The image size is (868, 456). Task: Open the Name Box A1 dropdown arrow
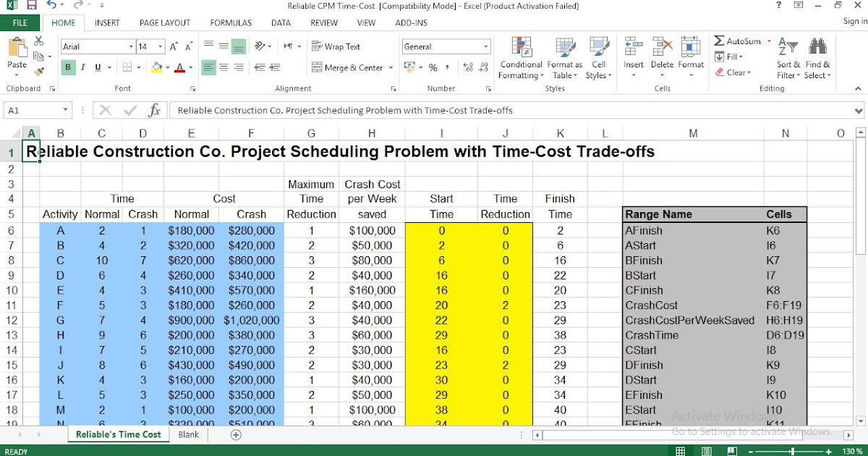tap(65, 110)
